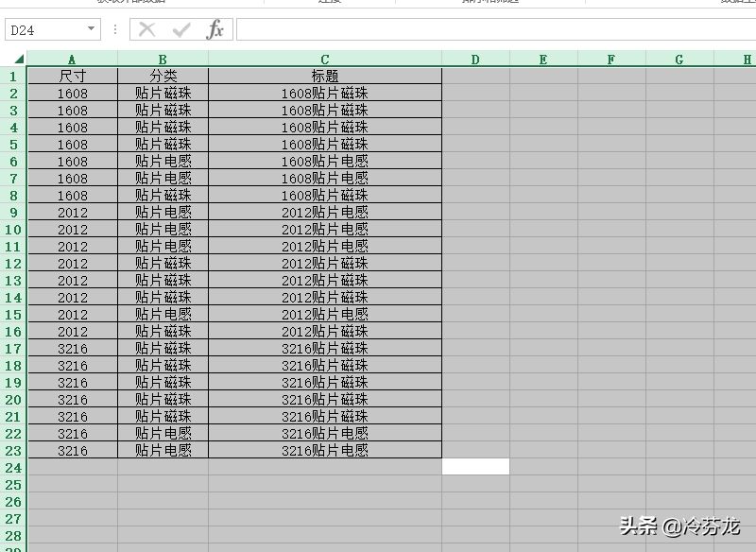Click the active white cell D24
The image size is (756, 552).
475,467
